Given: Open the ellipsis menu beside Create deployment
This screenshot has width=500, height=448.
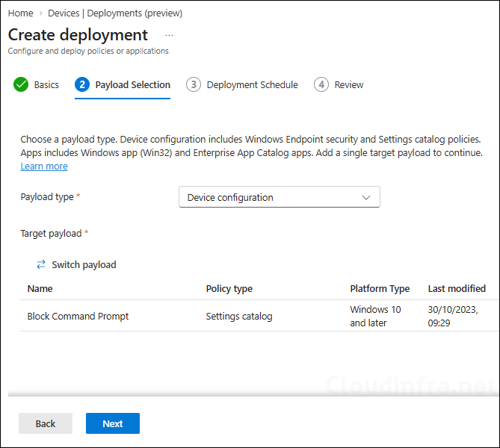Looking at the screenshot, I should click(x=170, y=35).
